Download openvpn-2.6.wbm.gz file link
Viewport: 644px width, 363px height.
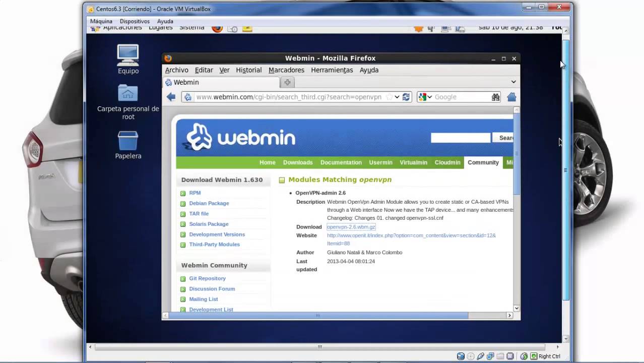[351, 227]
